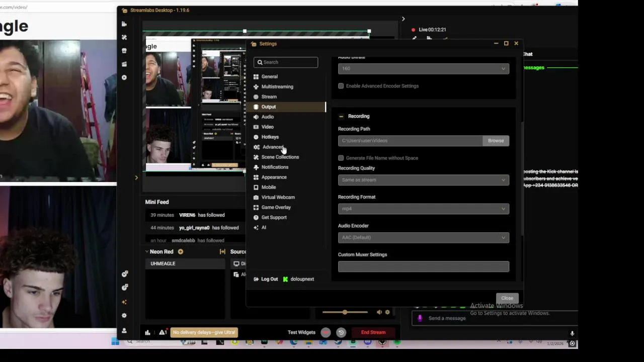Open Themes icon in Streamlabs left sidebar
The image size is (644, 362).
click(124, 37)
